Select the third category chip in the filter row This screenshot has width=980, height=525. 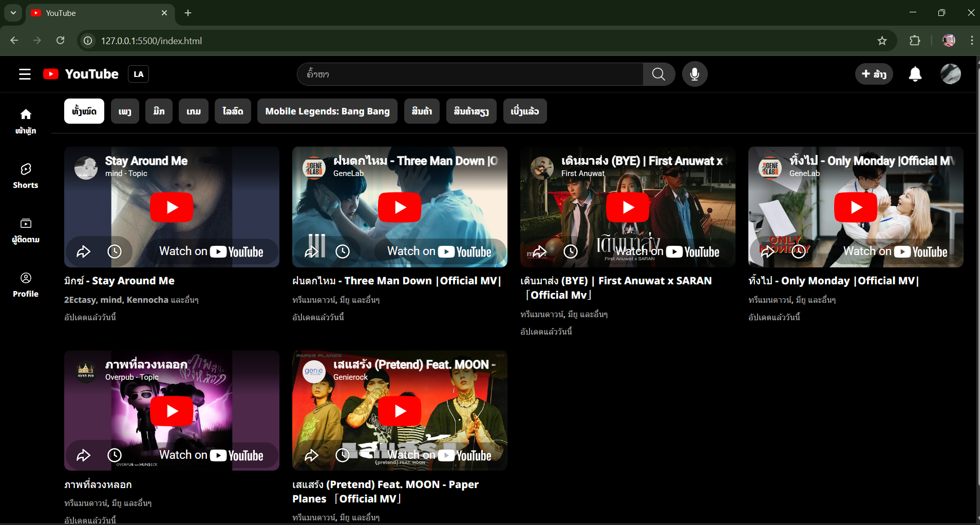tap(159, 111)
